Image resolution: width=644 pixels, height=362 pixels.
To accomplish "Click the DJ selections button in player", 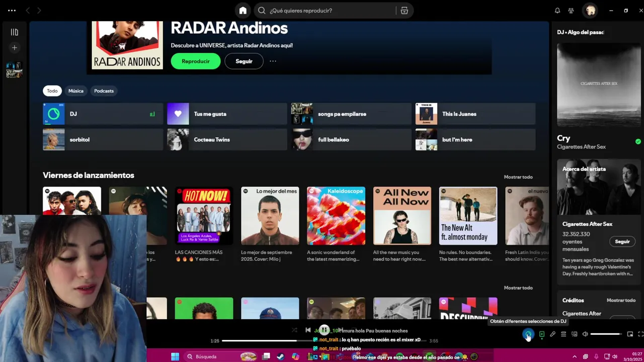I will [x=528, y=334].
